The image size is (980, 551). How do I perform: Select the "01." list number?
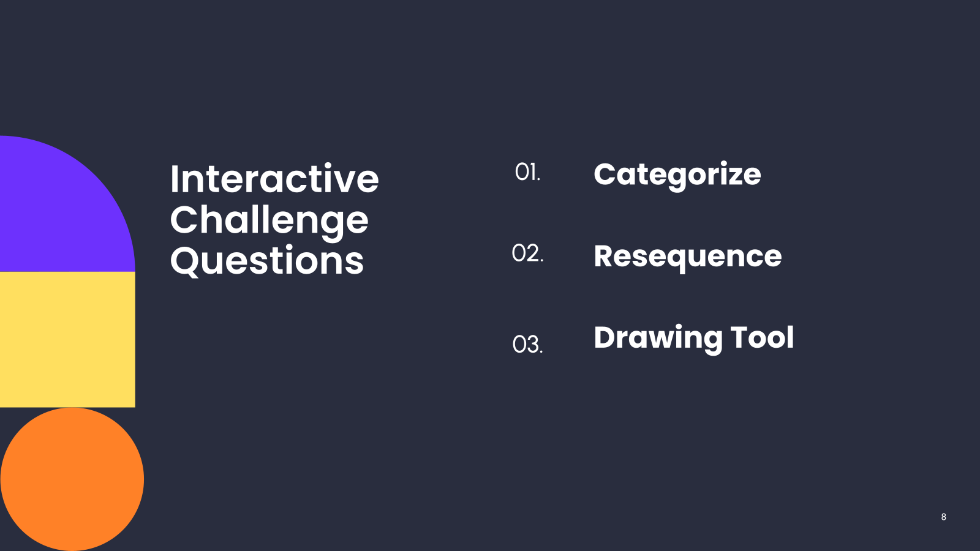[527, 173]
